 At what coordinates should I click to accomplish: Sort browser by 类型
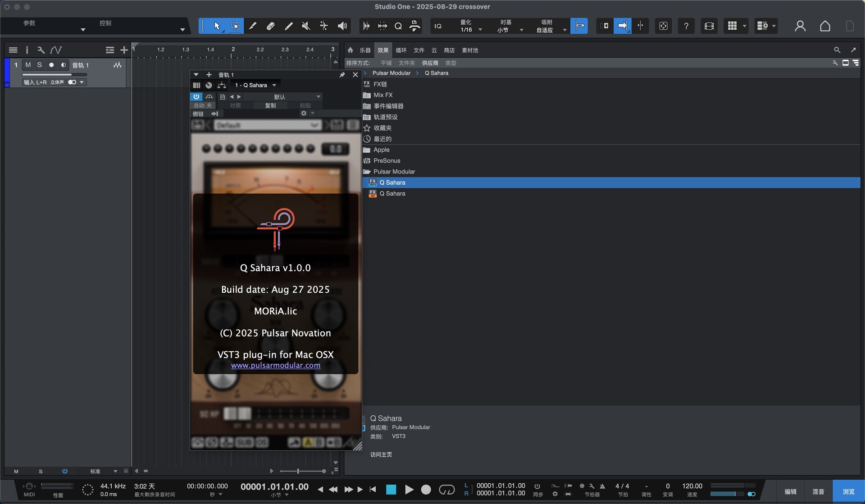[x=451, y=63]
